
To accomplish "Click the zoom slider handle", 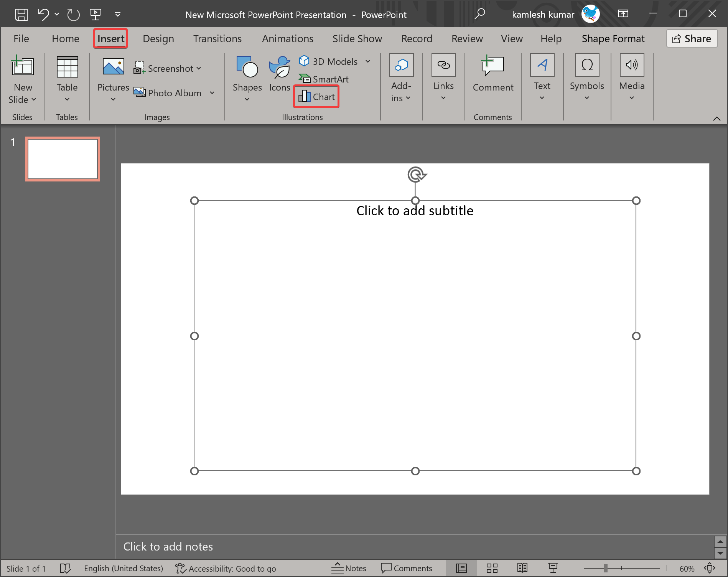I will (x=605, y=568).
